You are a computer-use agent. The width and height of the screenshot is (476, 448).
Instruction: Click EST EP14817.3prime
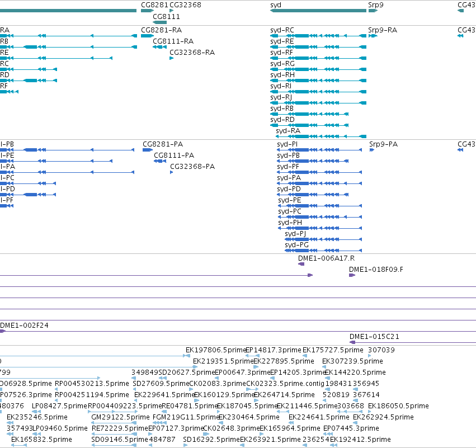pyautogui.click(x=273, y=350)
